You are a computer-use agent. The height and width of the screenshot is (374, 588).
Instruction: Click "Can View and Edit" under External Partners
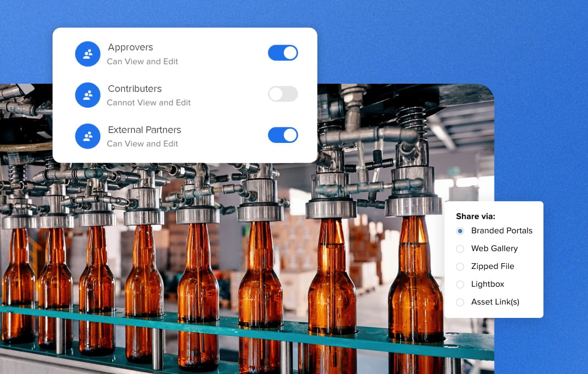coord(143,144)
